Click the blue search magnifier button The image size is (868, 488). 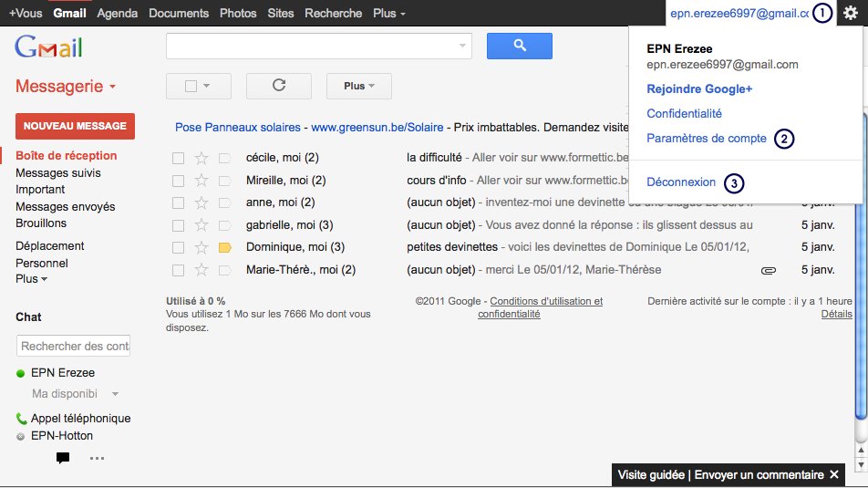[520, 46]
